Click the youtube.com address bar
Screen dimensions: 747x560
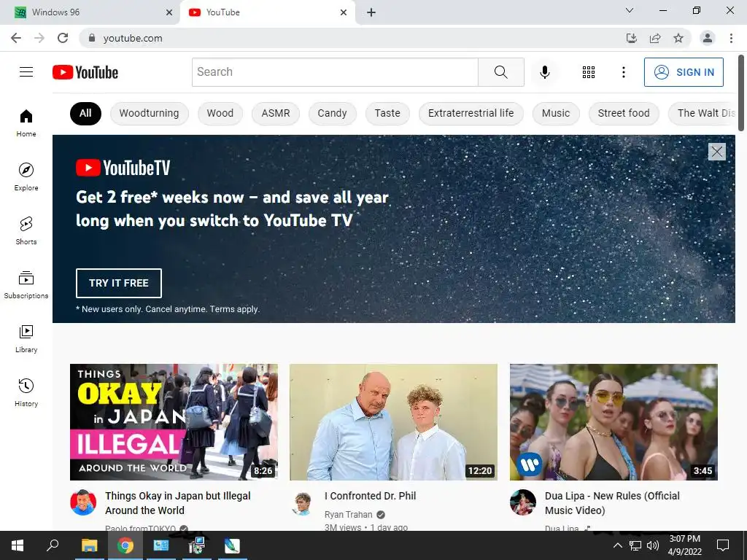click(352, 38)
